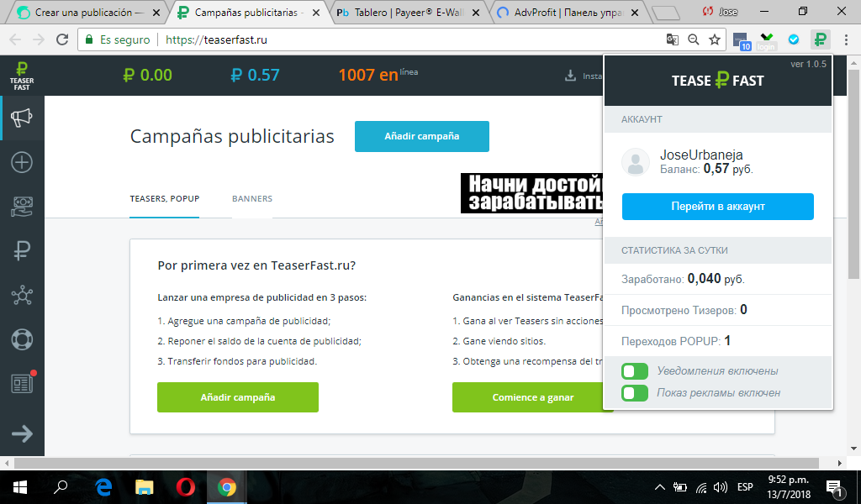Viewport: 861px width, 504px height.
Task: Open the ruble finance sidebar icon
Action: (22, 251)
